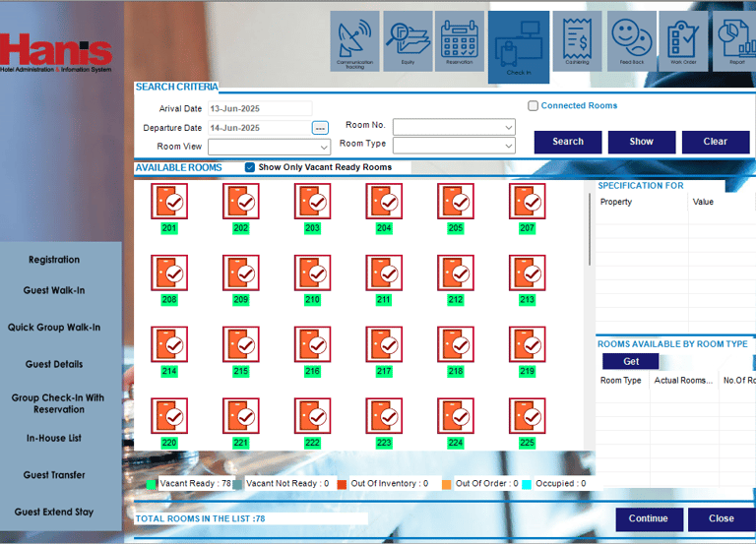Image resolution: width=756 pixels, height=544 pixels.
Task: Select the Check In module icon
Action: click(x=519, y=47)
